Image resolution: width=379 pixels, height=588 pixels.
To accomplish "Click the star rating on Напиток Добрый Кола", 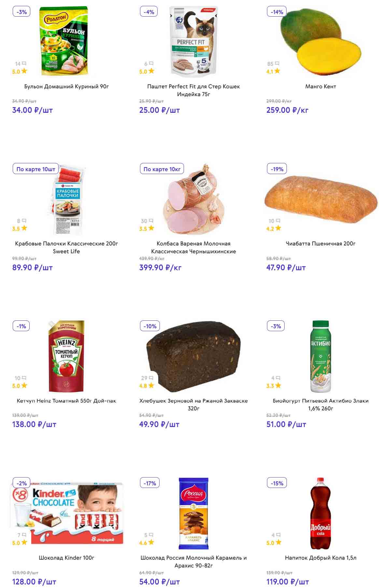I will coord(278,543).
